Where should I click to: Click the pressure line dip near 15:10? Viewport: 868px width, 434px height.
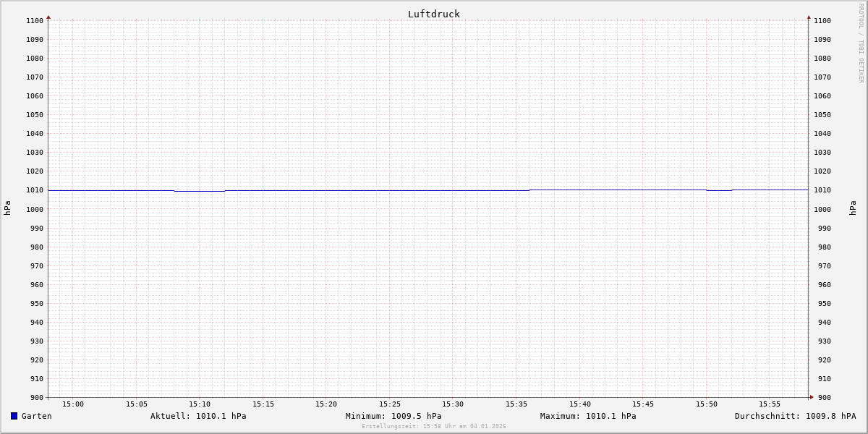(200, 191)
